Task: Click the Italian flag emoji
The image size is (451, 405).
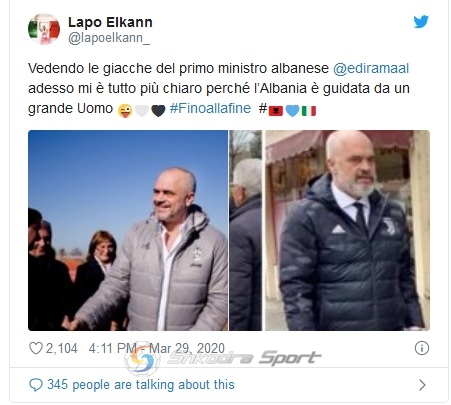Action: [309, 111]
